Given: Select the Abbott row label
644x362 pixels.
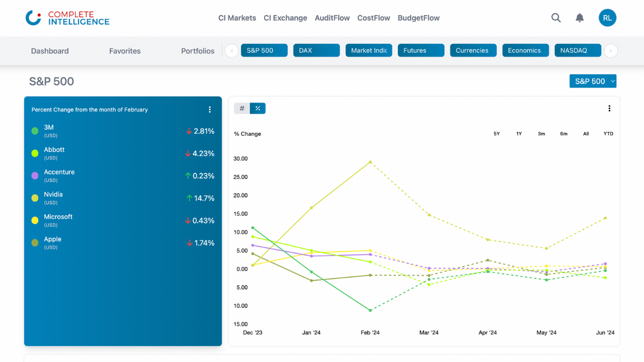Looking at the screenshot, I should [54, 150].
